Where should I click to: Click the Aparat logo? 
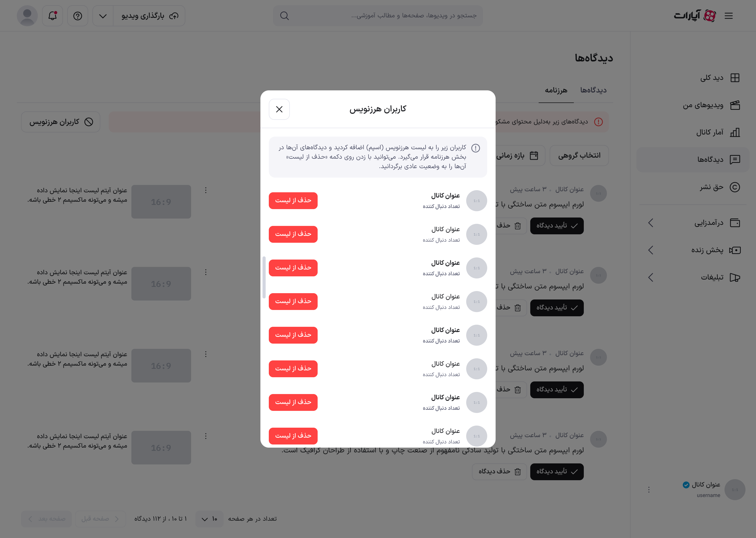click(x=695, y=15)
